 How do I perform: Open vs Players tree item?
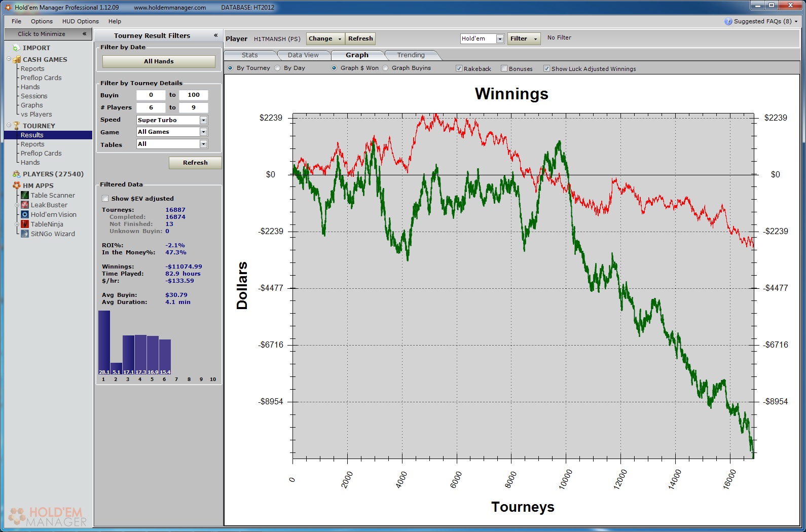(x=36, y=115)
